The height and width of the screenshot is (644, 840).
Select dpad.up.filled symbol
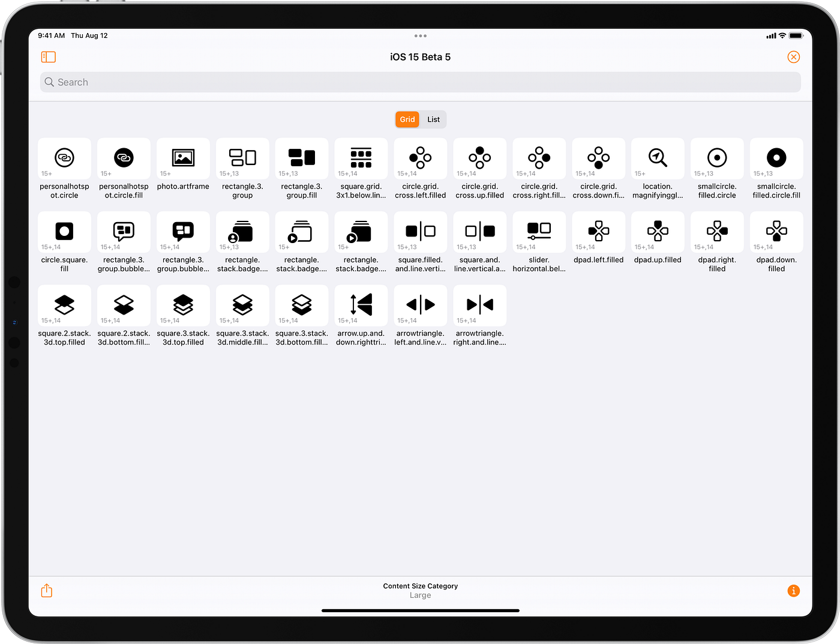pyautogui.click(x=658, y=232)
